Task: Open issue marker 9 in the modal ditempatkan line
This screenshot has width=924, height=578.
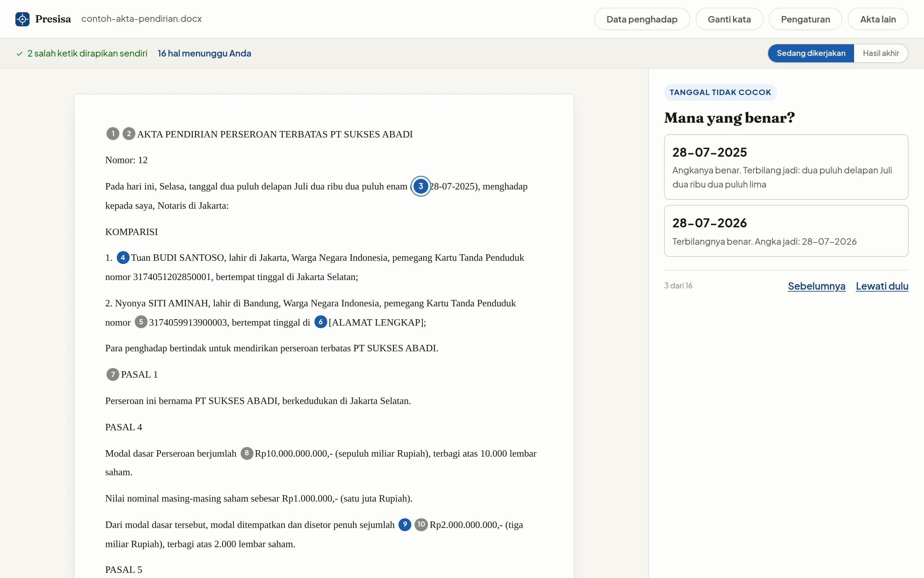Action: [405, 524]
